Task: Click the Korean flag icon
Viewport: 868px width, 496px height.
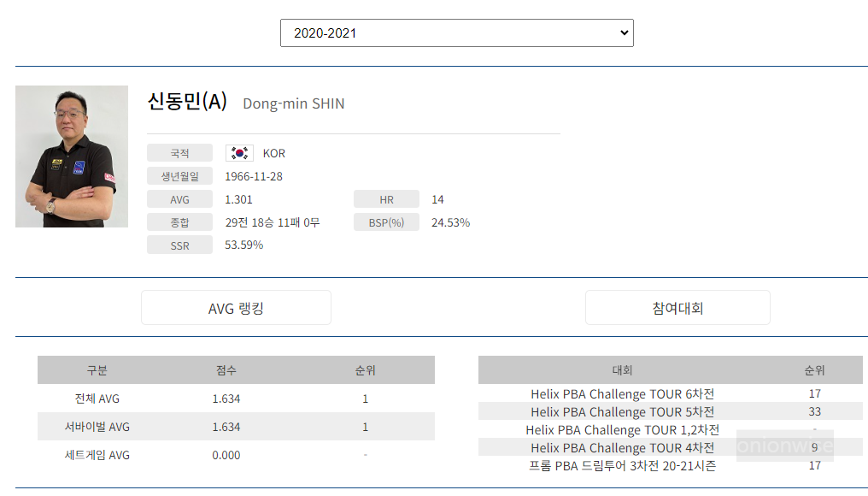Action: click(238, 152)
